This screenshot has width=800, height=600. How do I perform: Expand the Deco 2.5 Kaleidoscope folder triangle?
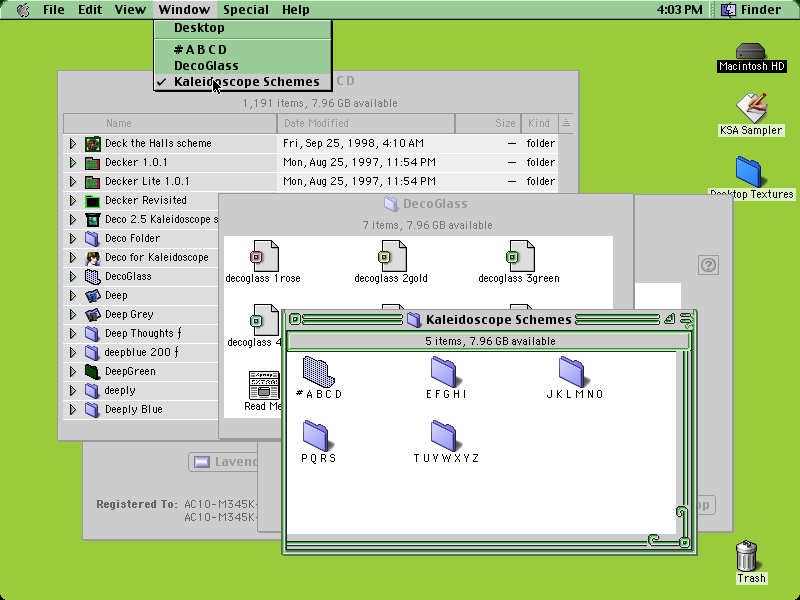[x=73, y=219]
